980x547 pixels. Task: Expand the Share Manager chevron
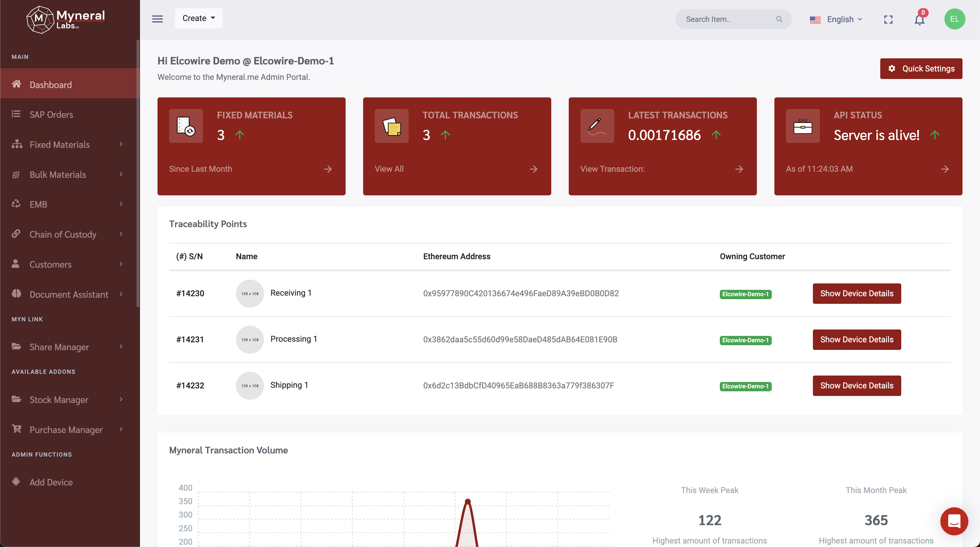(121, 346)
